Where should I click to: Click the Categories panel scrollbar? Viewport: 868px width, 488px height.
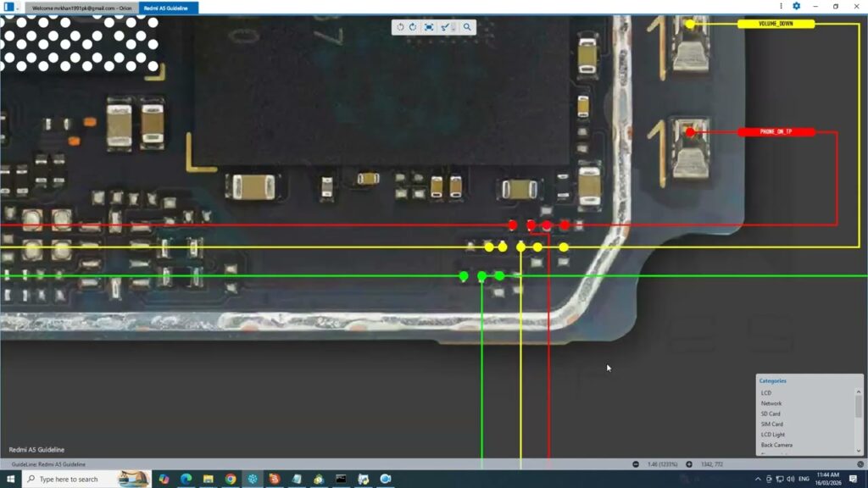click(859, 408)
